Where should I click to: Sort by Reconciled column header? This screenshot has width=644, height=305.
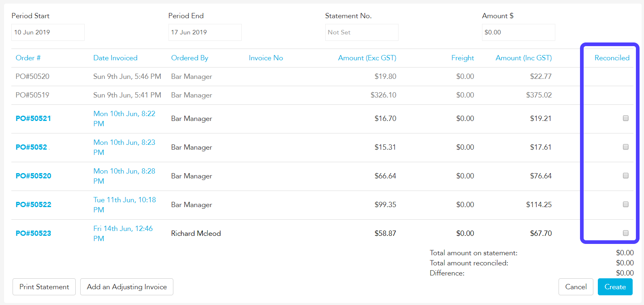click(x=612, y=58)
